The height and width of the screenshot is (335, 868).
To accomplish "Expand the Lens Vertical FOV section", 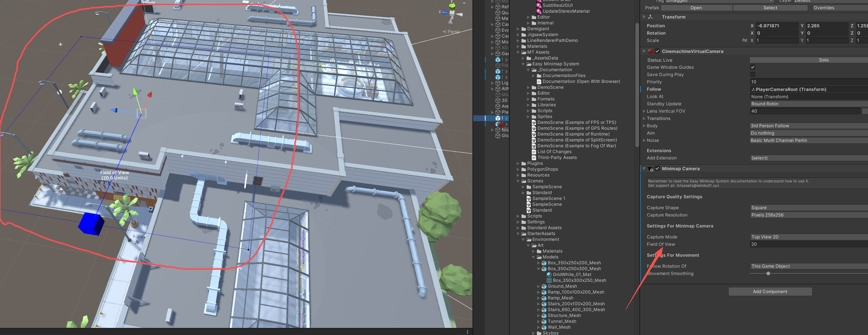I will pos(644,111).
